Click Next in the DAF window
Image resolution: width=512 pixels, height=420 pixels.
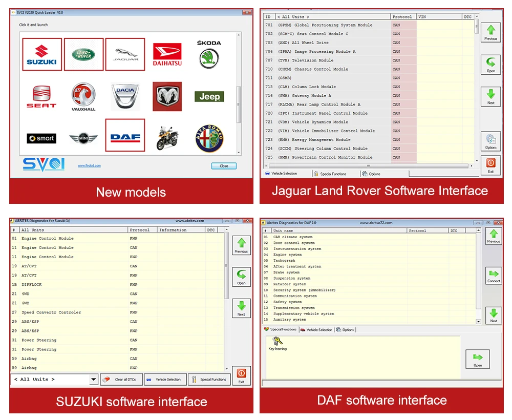(494, 316)
